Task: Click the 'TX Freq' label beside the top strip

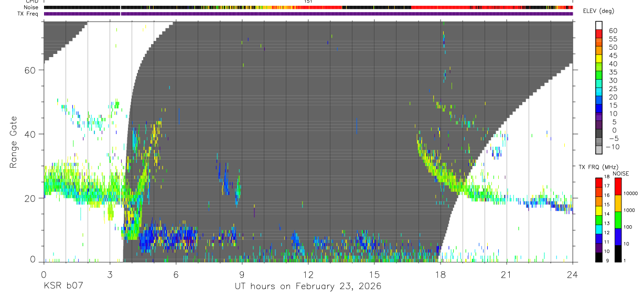Action: (28, 14)
